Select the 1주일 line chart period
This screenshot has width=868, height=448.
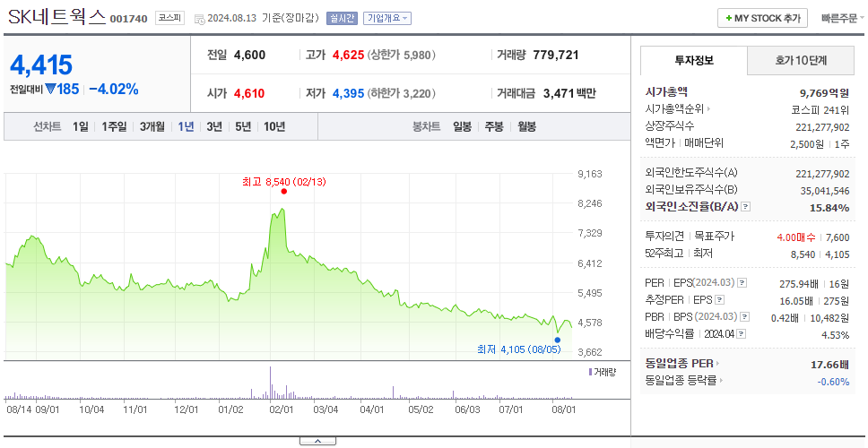tap(114, 126)
